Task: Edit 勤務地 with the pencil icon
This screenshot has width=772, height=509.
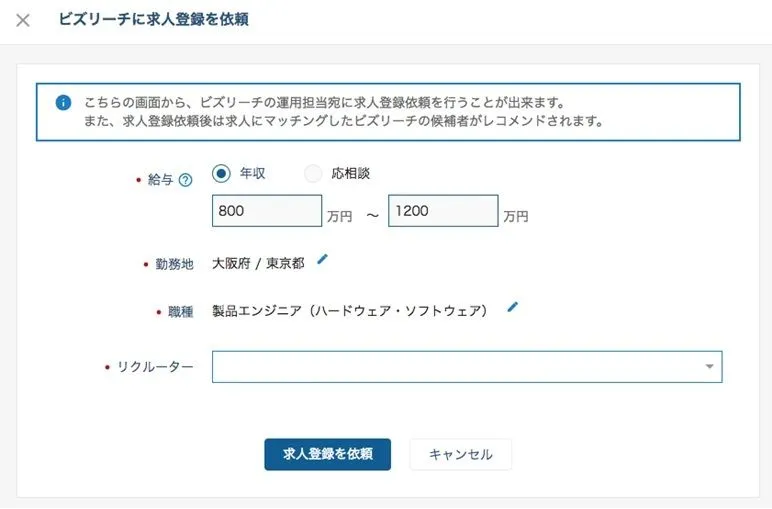Action: (322, 259)
